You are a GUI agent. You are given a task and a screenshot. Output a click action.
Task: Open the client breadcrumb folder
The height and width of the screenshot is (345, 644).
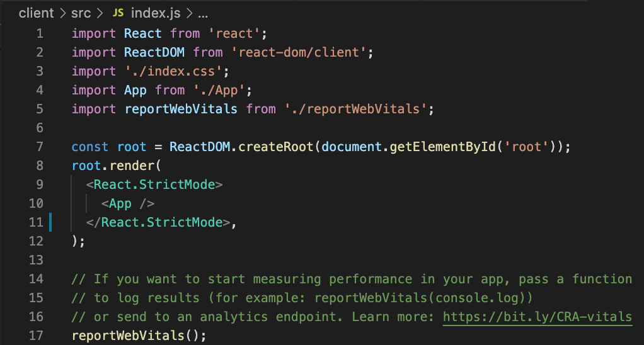click(36, 13)
